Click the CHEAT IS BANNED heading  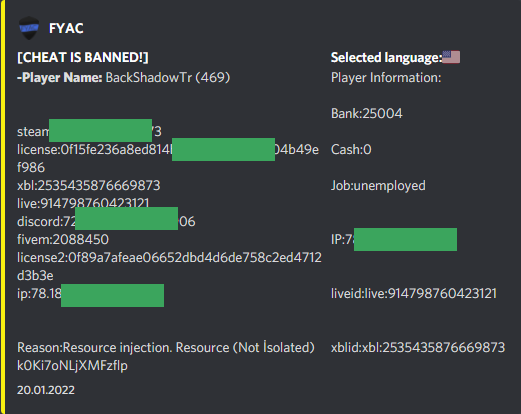point(83,57)
